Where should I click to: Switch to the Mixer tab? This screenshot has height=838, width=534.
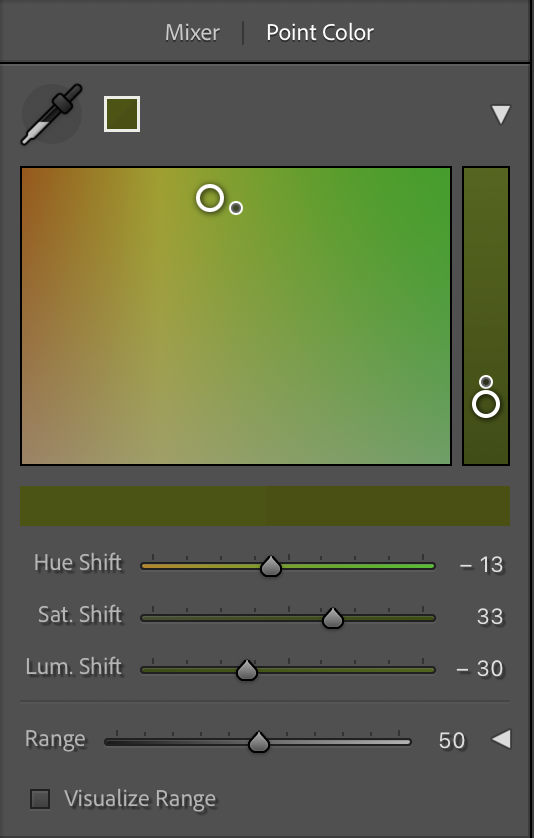[192, 33]
